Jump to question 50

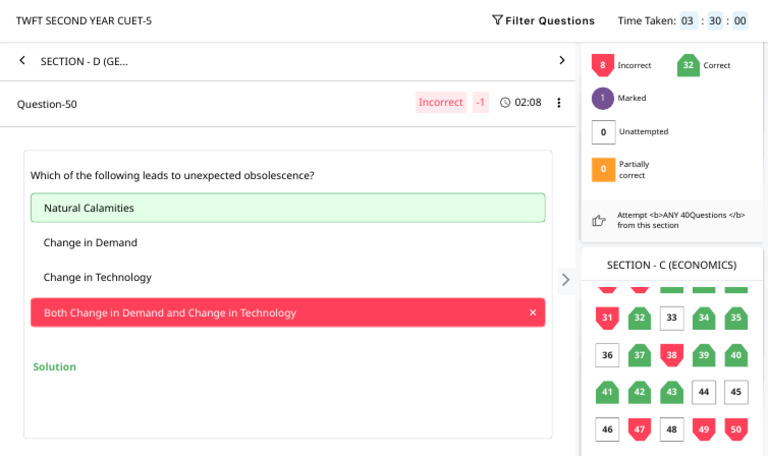pos(736,430)
